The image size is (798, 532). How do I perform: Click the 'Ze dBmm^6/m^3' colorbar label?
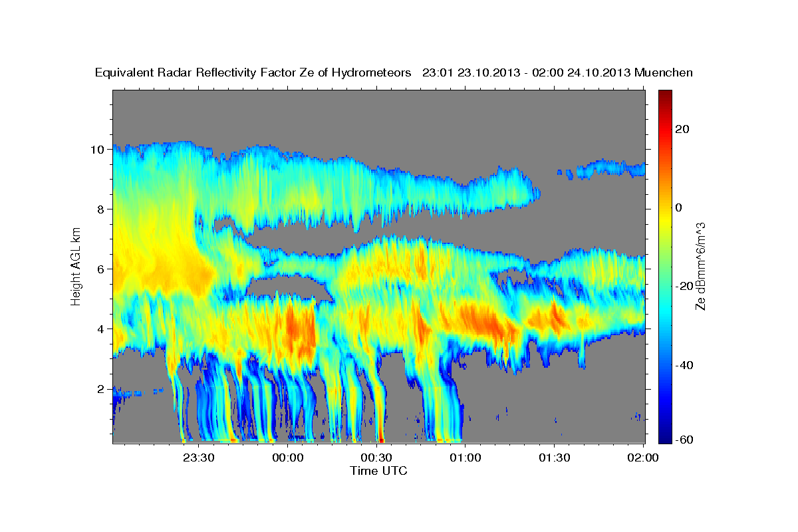(700, 266)
